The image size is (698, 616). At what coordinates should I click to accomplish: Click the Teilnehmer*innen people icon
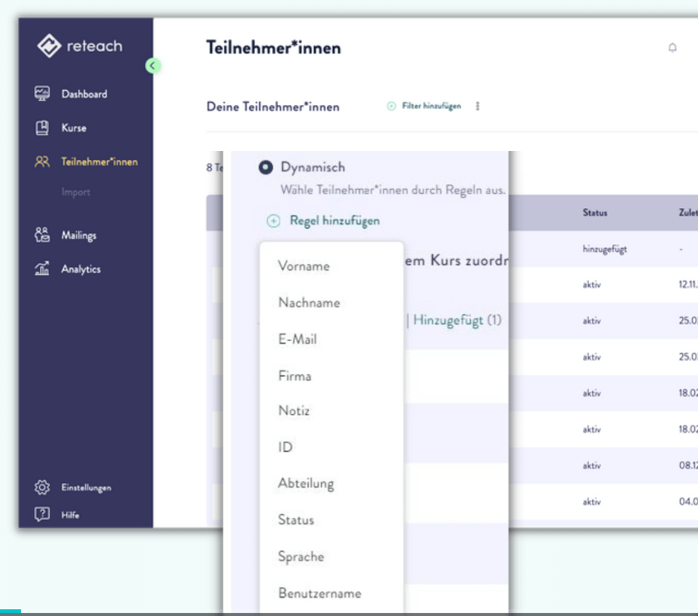coord(42,162)
